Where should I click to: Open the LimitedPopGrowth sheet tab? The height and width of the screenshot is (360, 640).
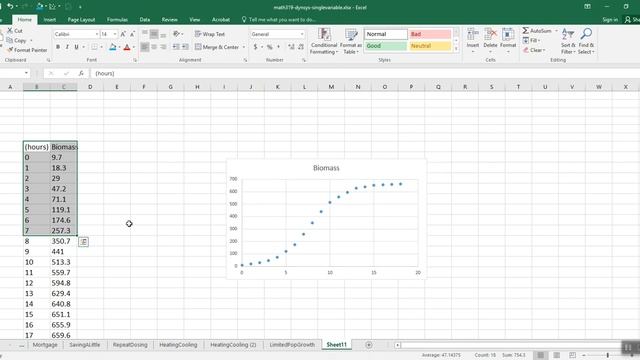(292, 345)
